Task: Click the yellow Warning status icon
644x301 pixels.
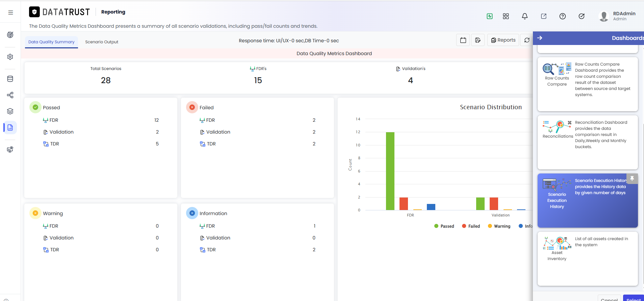Action: click(35, 213)
